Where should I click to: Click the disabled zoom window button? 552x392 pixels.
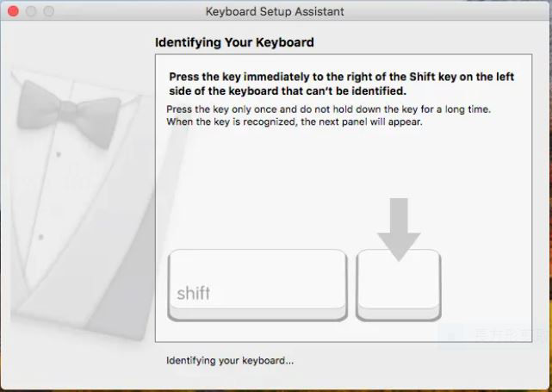(48, 11)
